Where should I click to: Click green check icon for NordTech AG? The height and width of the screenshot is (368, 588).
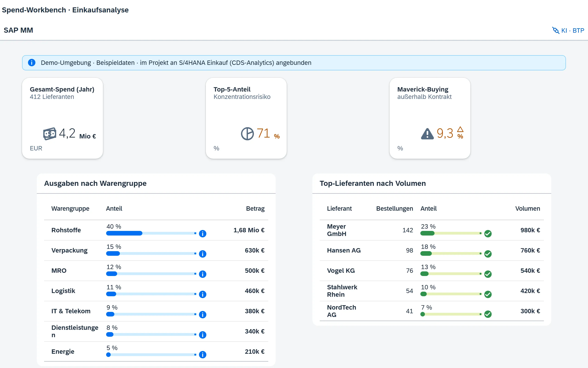[488, 314]
